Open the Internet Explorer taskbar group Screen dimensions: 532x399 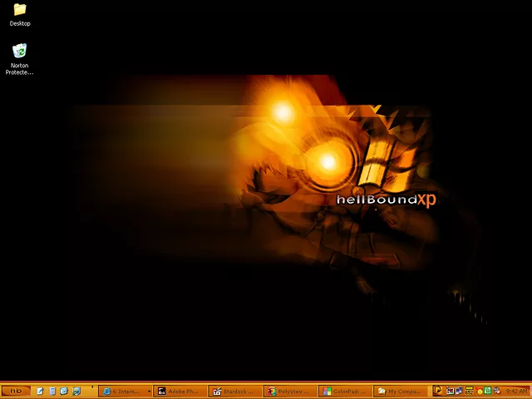coord(123,391)
